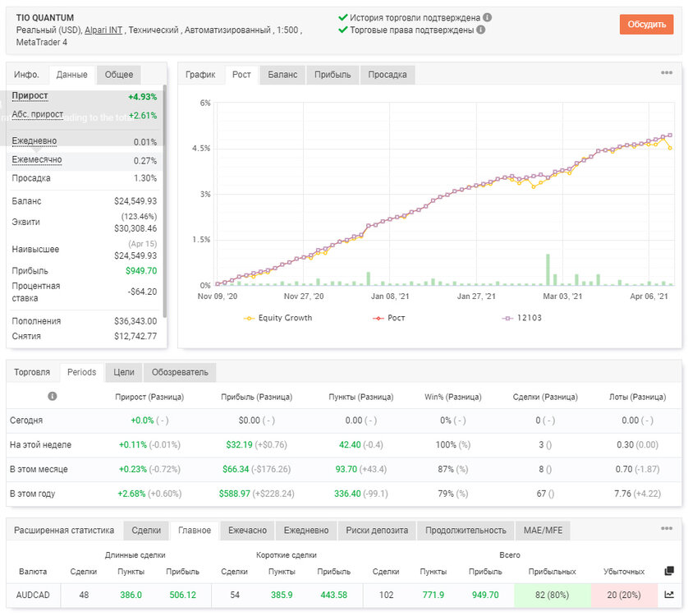Viewport: 688px width, 616px height.
Task: Select the Periods tab
Action: (x=81, y=372)
